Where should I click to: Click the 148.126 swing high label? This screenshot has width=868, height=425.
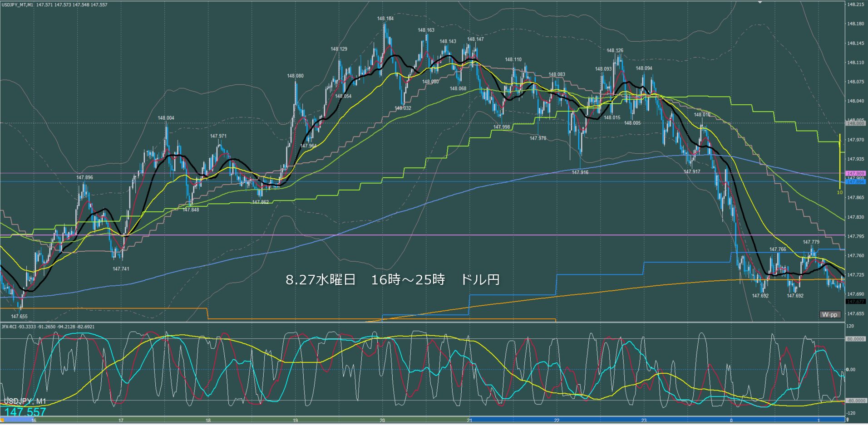(x=615, y=50)
